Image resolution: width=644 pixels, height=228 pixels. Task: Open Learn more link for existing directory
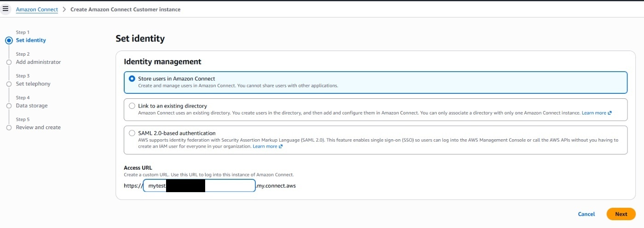(x=597, y=113)
